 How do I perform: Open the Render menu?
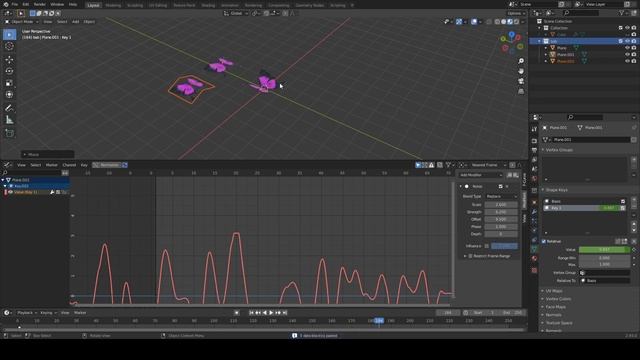[x=40, y=4]
